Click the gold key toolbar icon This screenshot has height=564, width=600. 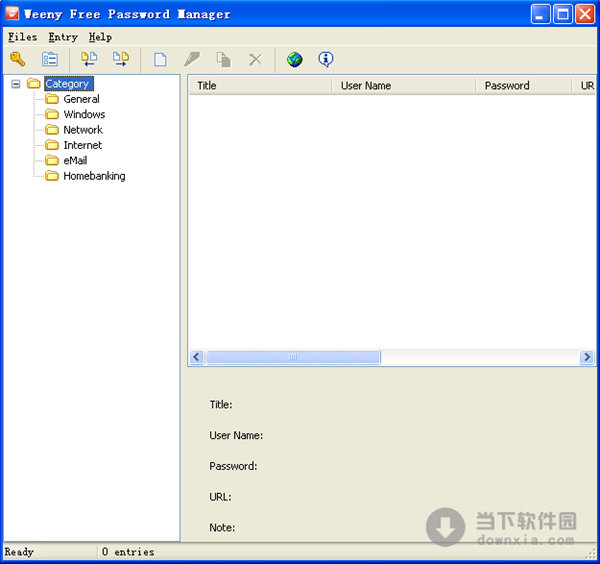[x=17, y=60]
